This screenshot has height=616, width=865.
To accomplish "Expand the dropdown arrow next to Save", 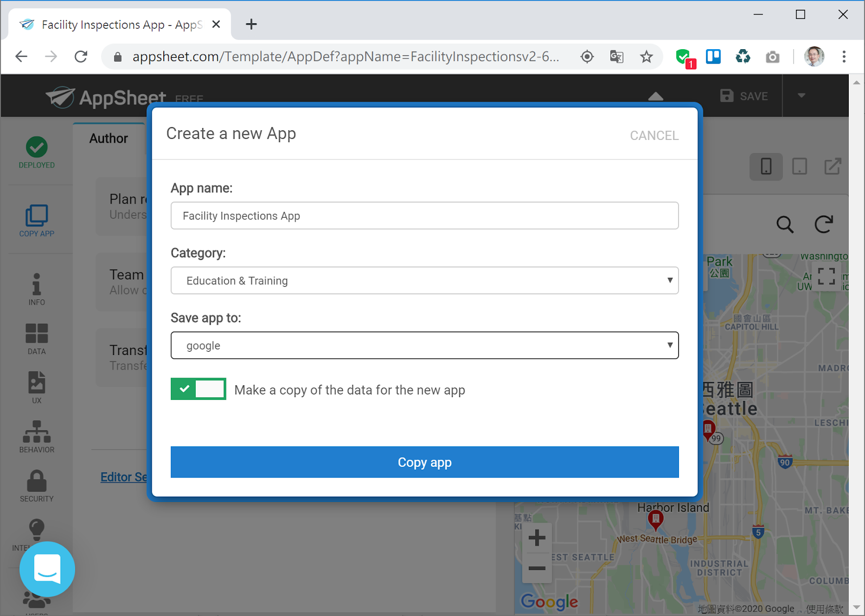I will (x=801, y=96).
